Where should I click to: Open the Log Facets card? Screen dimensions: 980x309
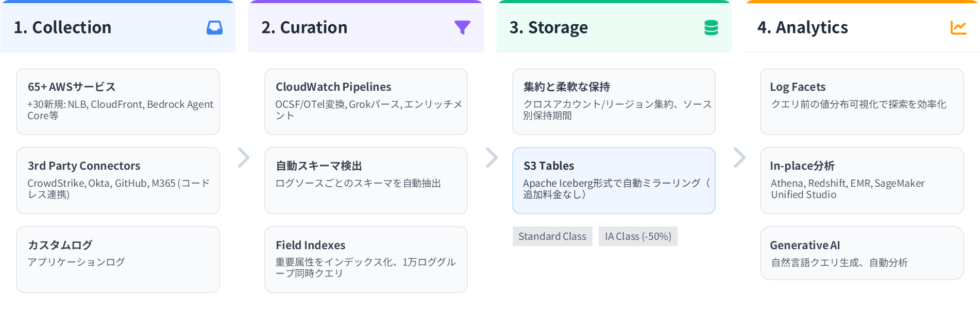[861, 102]
